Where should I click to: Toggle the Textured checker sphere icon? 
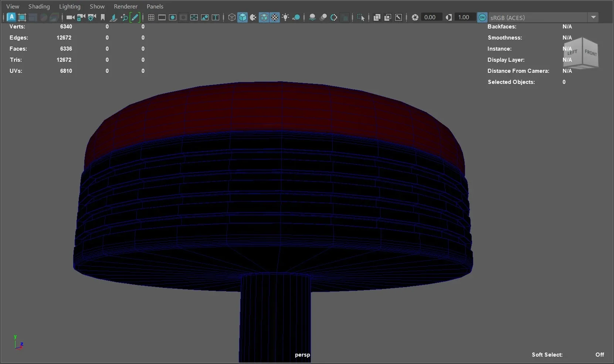[x=275, y=17]
